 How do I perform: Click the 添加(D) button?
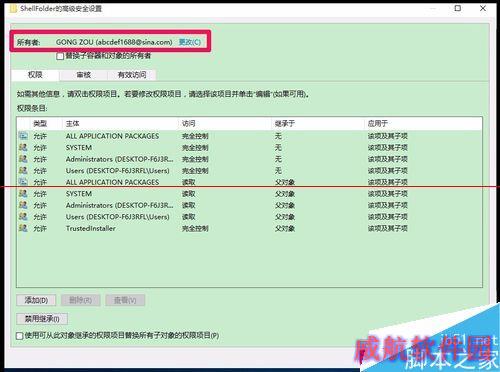coord(36,300)
